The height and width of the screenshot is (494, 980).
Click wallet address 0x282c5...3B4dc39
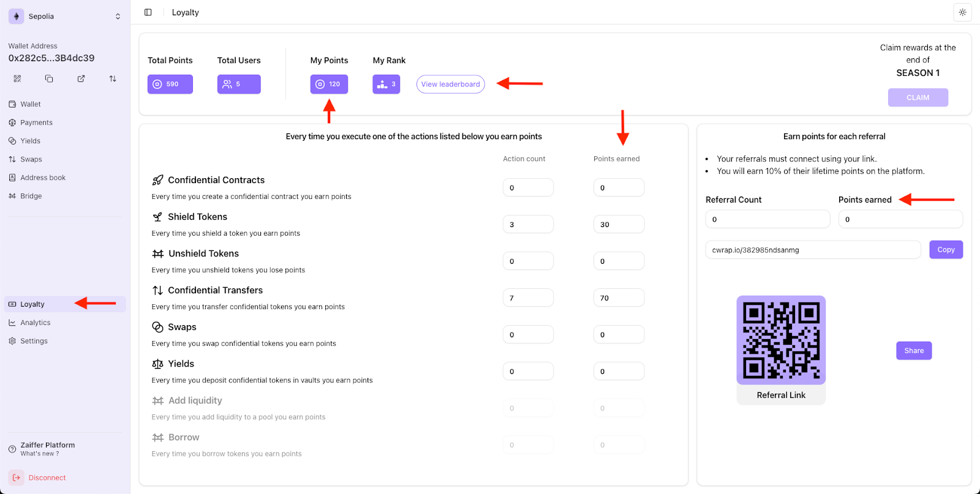coord(51,58)
